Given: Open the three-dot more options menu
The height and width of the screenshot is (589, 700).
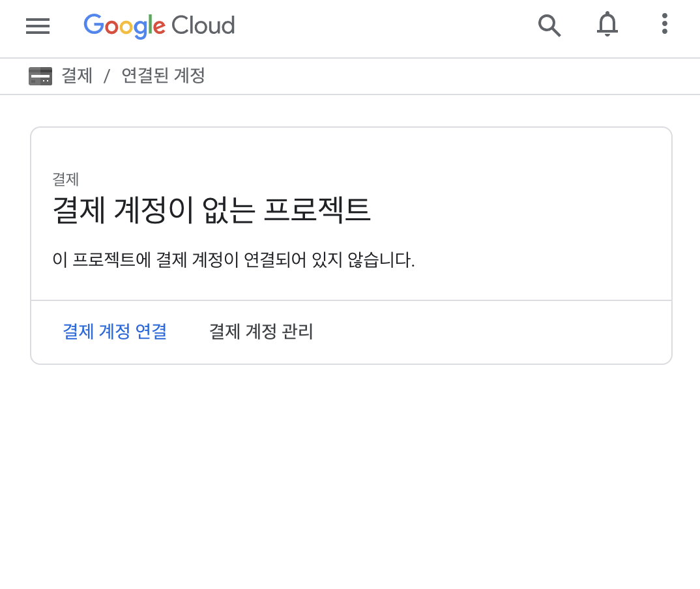Looking at the screenshot, I should pyautogui.click(x=665, y=23).
